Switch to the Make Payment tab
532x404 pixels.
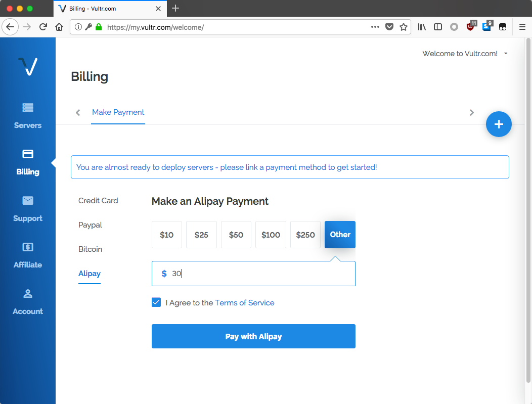point(118,112)
